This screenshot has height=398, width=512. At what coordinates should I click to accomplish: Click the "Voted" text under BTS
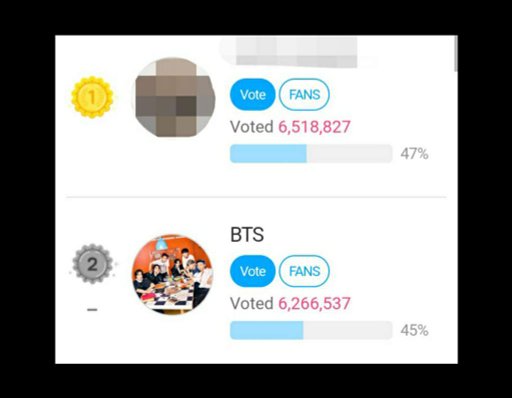coord(252,303)
